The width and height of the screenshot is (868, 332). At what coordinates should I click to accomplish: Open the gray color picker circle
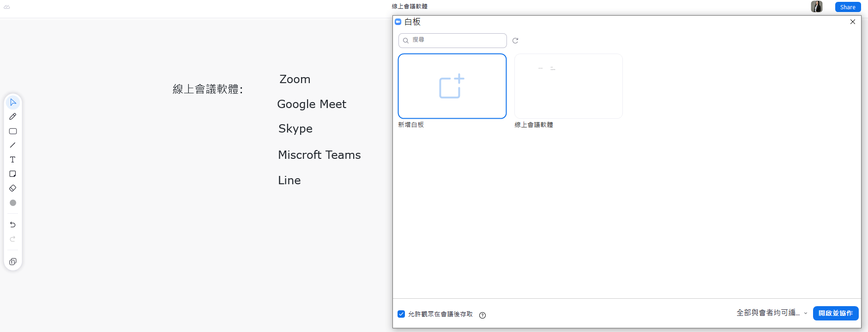click(13, 203)
